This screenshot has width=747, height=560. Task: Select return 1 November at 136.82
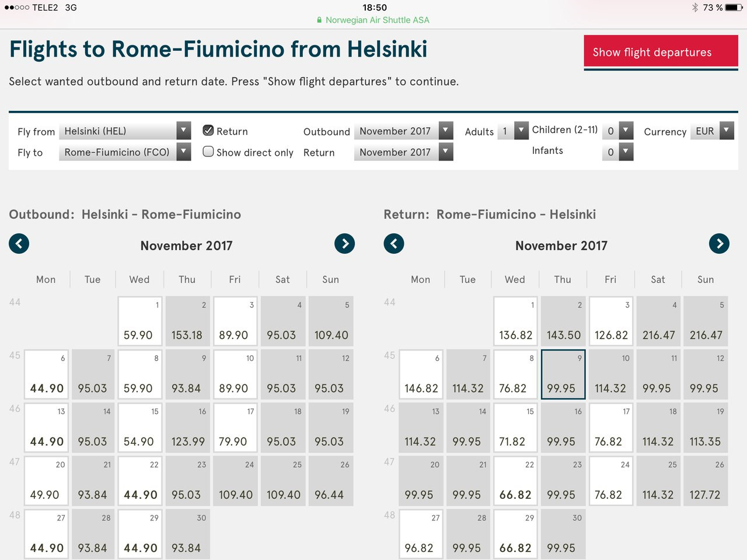pos(515,321)
